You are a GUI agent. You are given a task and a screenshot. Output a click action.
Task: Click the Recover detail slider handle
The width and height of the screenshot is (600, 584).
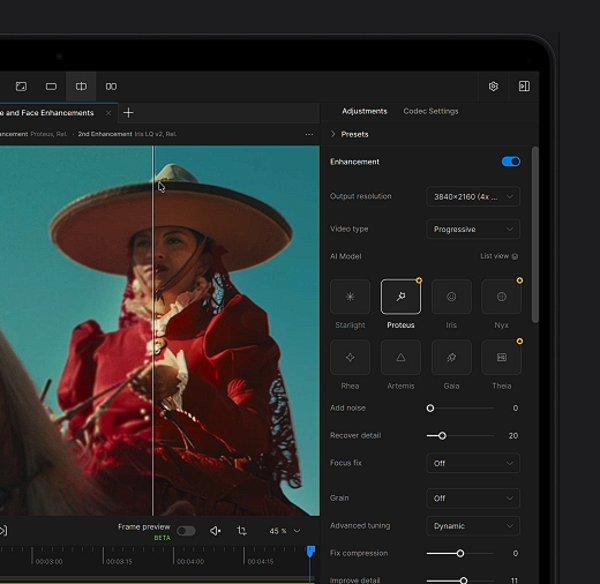coord(442,436)
